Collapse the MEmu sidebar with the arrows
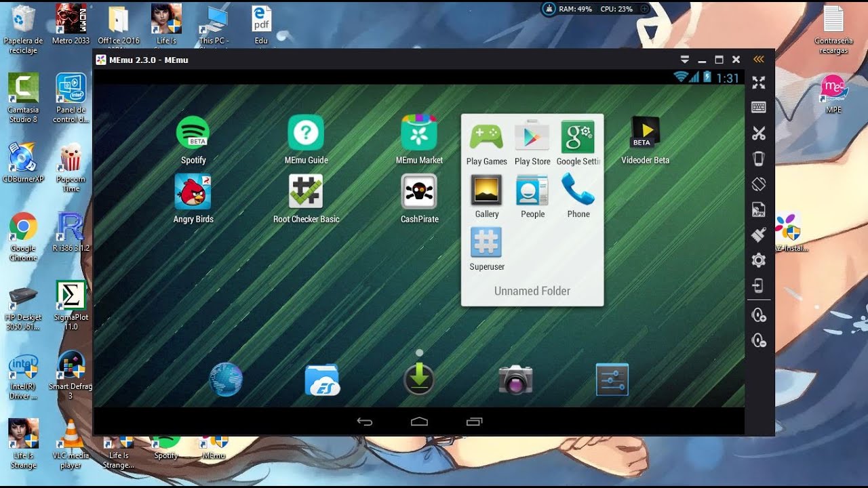 point(759,60)
